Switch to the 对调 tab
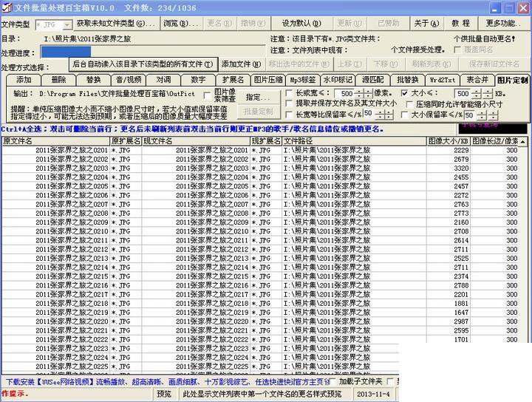This screenshot has width=532, height=402. click(x=163, y=80)
